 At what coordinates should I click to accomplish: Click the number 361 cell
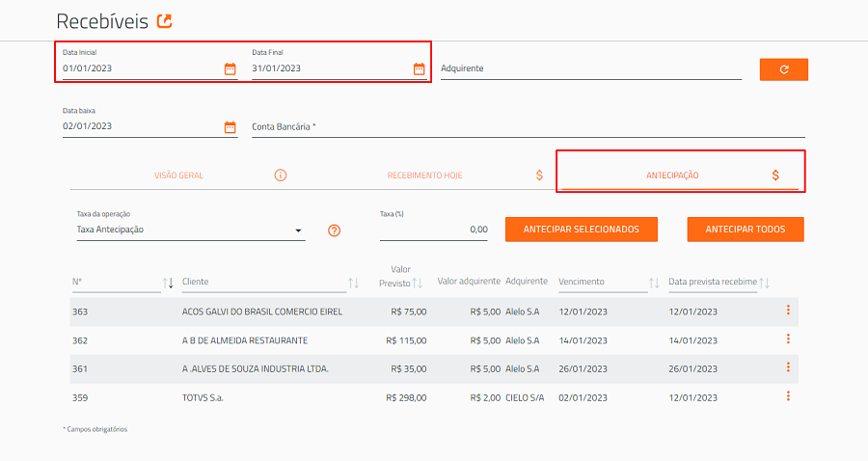click(80, 369)
